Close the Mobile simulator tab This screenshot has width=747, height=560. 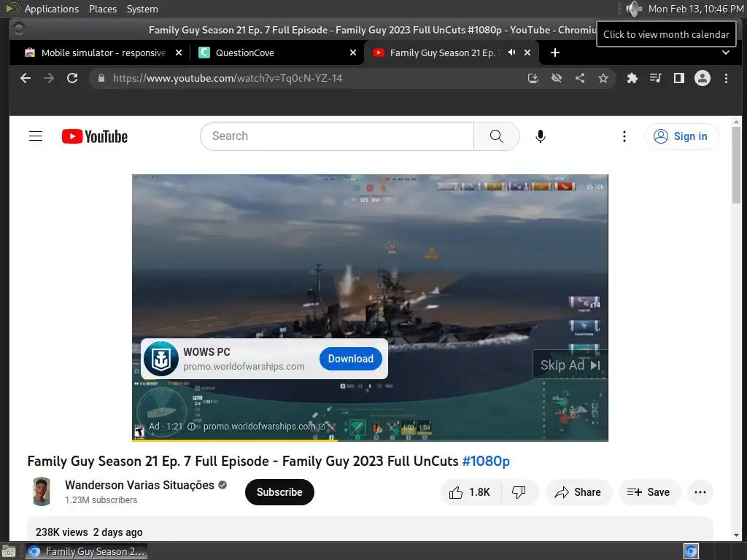179,52
